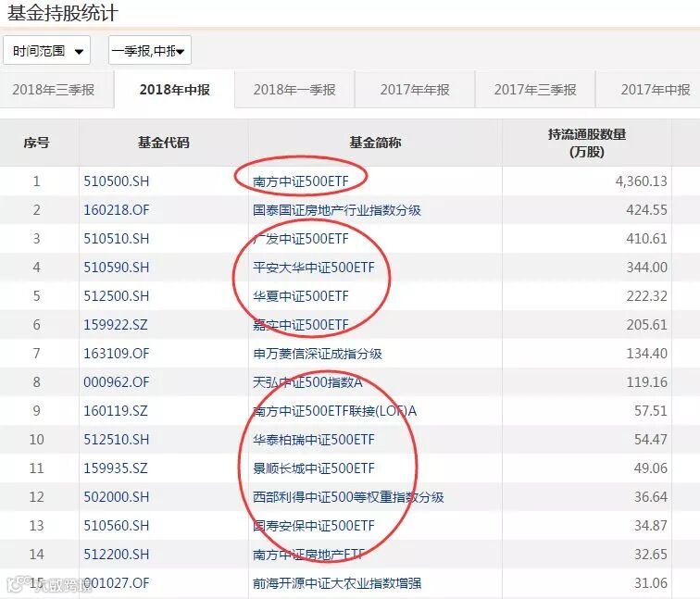700x599 pixels.
Task: Click the 基金持股统计 section title
Action: click(63, 12)
